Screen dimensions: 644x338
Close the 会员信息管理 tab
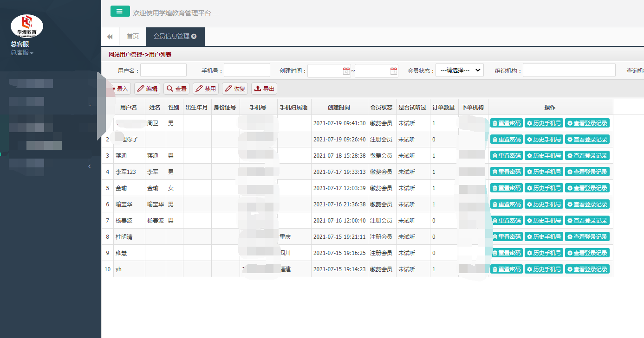point(194,36)
